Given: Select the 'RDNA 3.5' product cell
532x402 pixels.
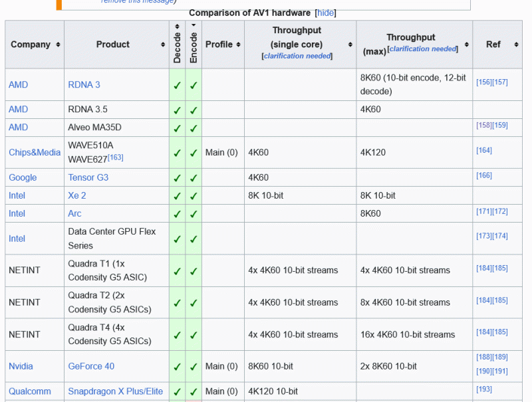Looking at the screenshot, I should point(117,110).
